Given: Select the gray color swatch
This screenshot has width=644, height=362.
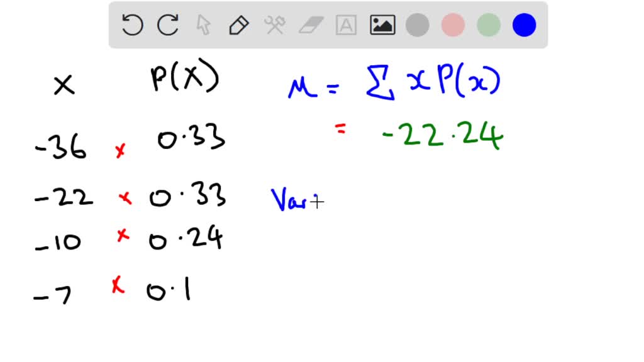Looking at the screenshot, I should pyautogui.click(x=418, y=25).
